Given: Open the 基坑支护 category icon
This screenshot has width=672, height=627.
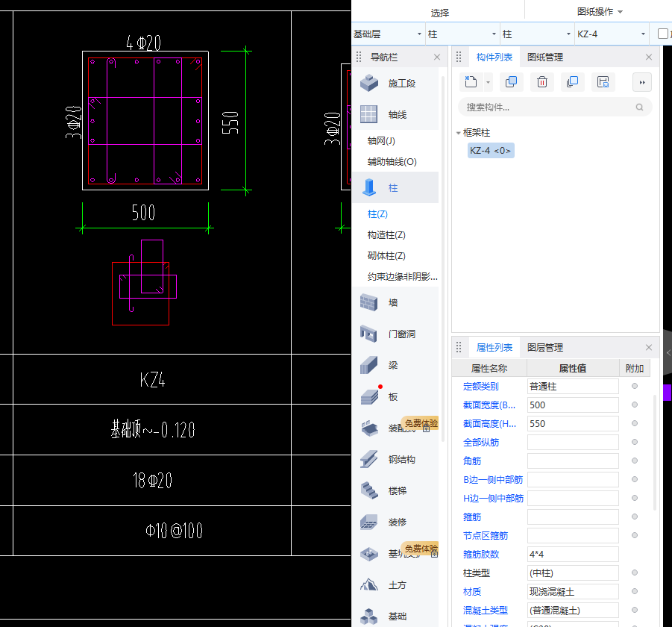Looking at the screenshot, I should coord(369,554).
